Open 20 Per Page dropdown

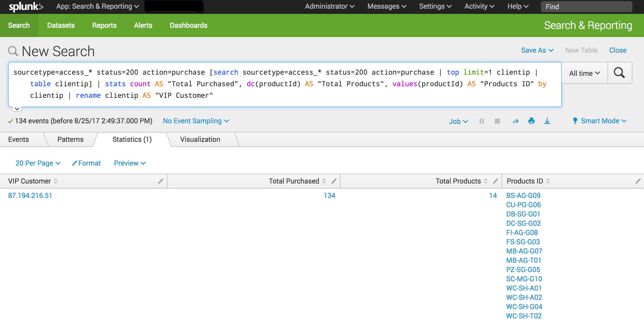(38, 163)
